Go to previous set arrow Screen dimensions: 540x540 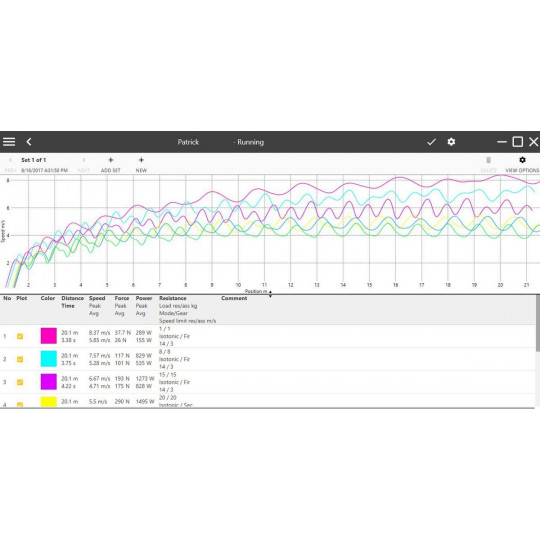click(x=10, y=160)
